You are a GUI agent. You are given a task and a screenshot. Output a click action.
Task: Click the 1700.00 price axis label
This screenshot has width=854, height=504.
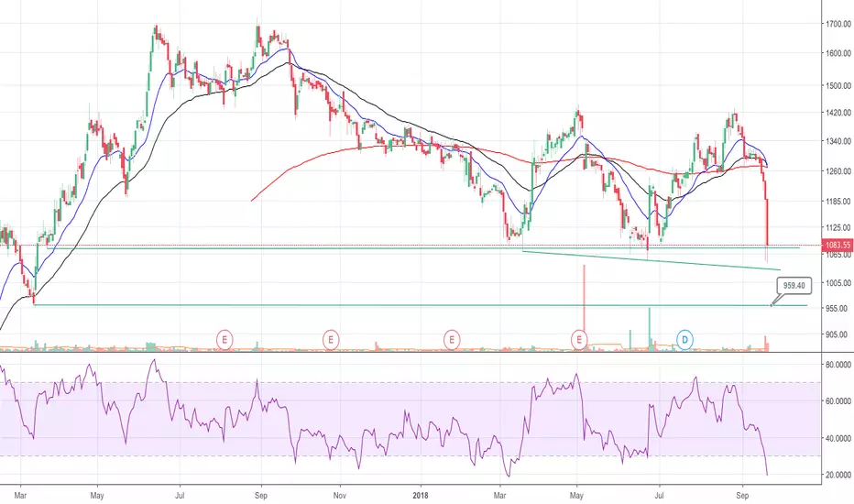[838, 24]
